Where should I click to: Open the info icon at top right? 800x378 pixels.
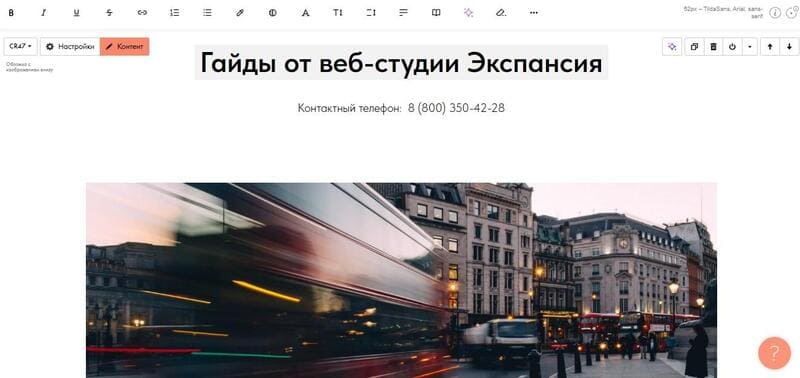point(775,13)
